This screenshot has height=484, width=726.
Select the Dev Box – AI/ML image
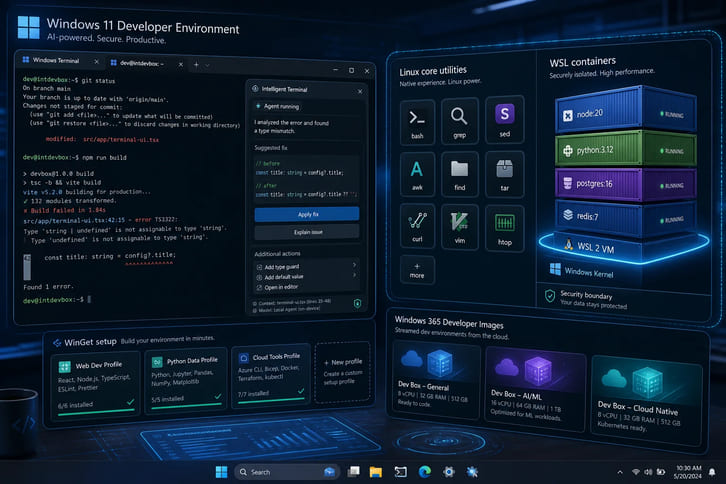tap(535, 389)
